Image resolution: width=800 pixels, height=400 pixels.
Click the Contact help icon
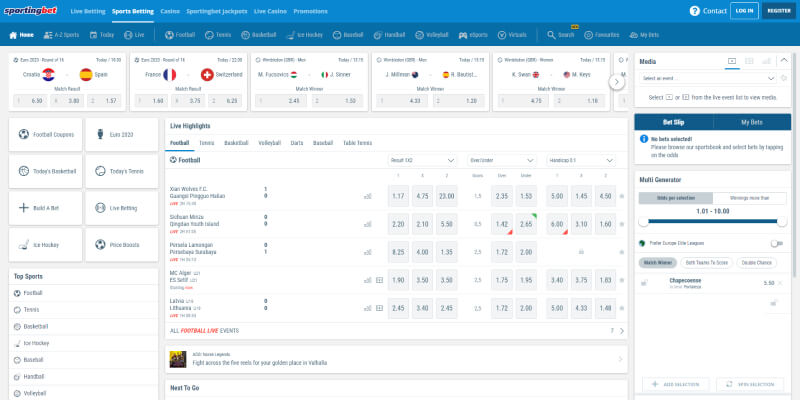click(694, 11)
